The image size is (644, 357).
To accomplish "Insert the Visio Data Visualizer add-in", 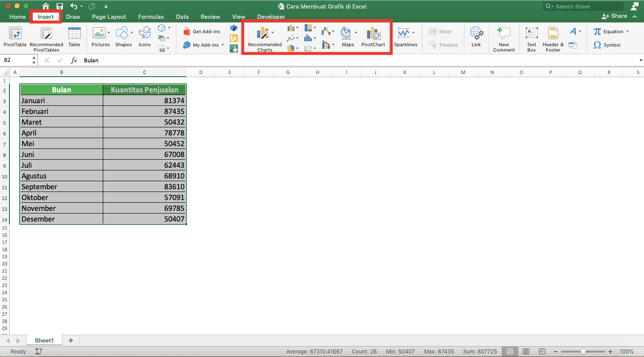I will click(x=233, y=28).
